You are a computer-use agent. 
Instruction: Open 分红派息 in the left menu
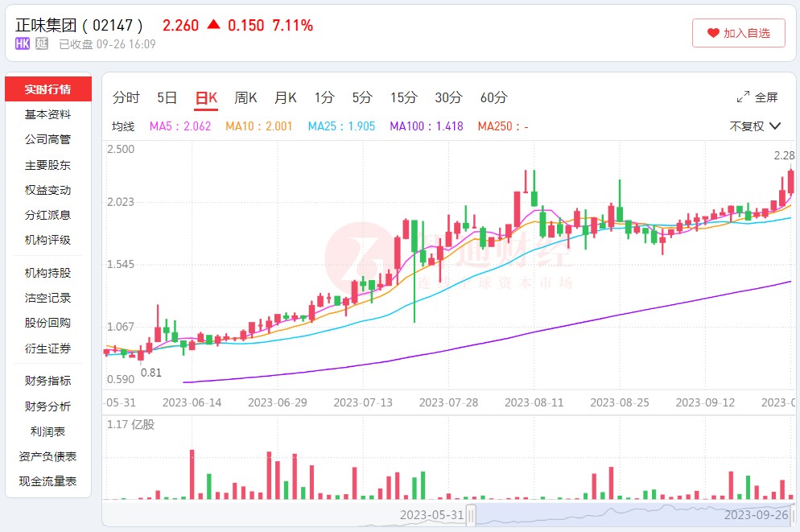(47, 215)
